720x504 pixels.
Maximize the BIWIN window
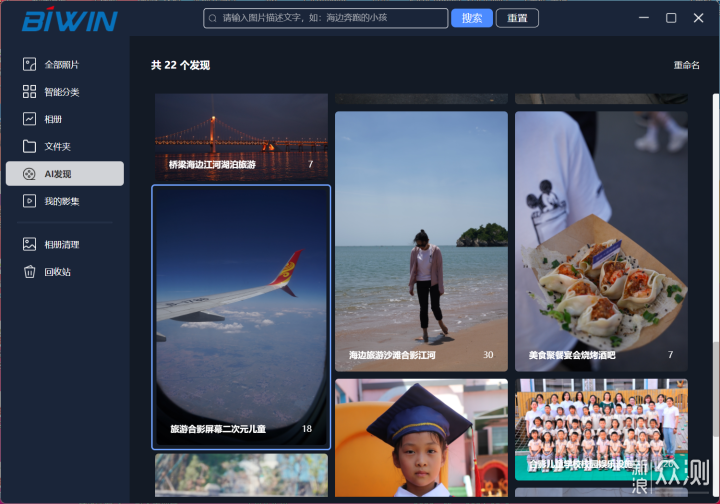tap(671, 18)
